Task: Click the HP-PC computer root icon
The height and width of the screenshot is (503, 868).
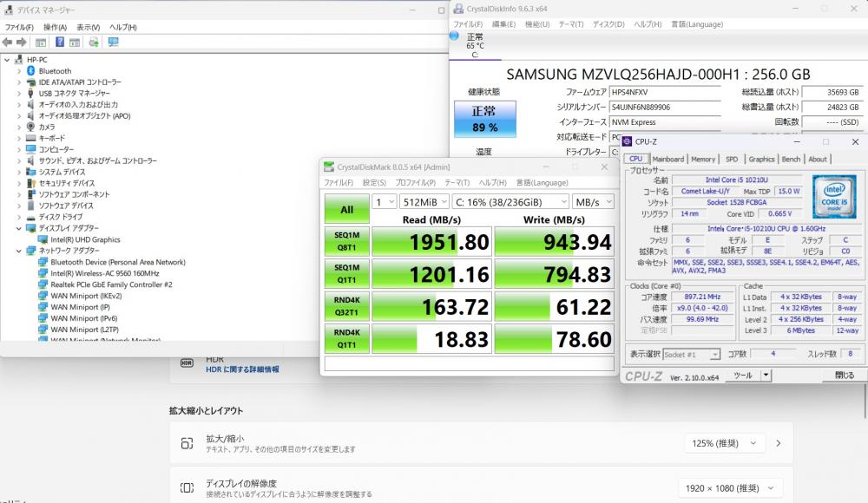Action: click(x=19, y=60)
